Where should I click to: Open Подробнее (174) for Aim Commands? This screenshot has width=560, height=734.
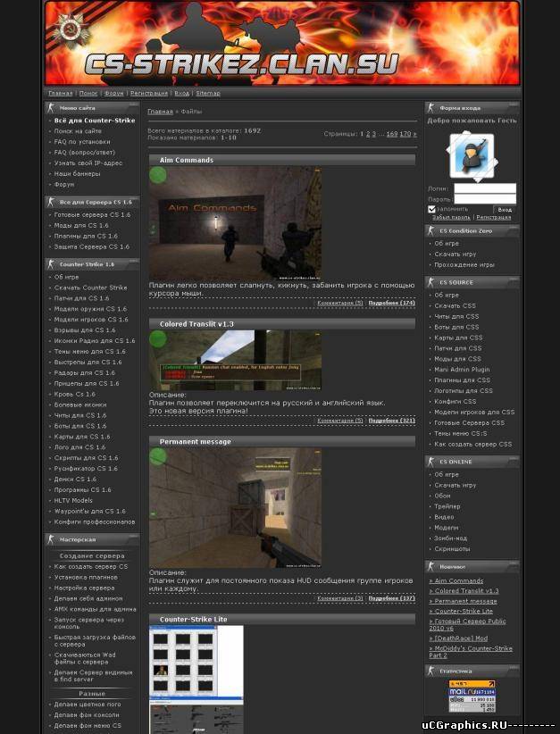coord(391,303)
